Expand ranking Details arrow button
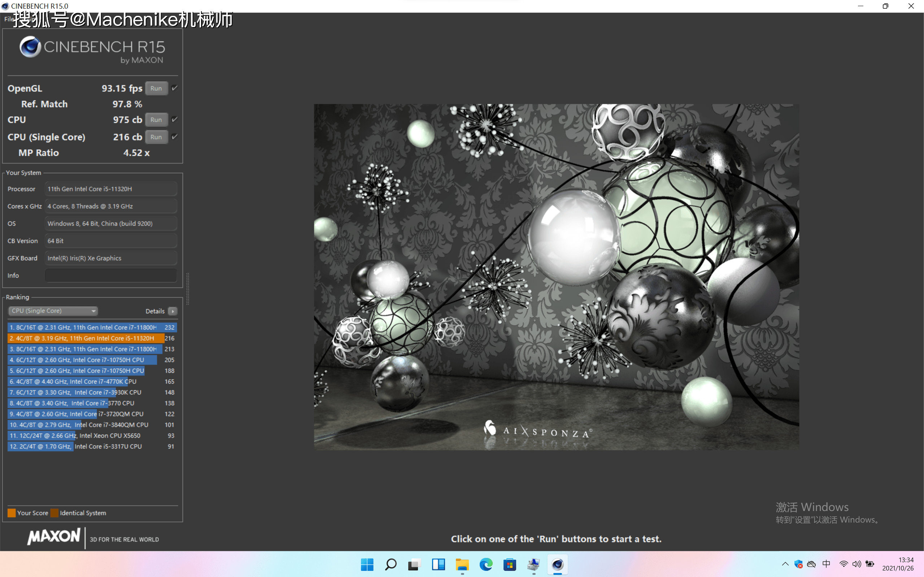This screenshot has width=924, height=577. (173, 311)
